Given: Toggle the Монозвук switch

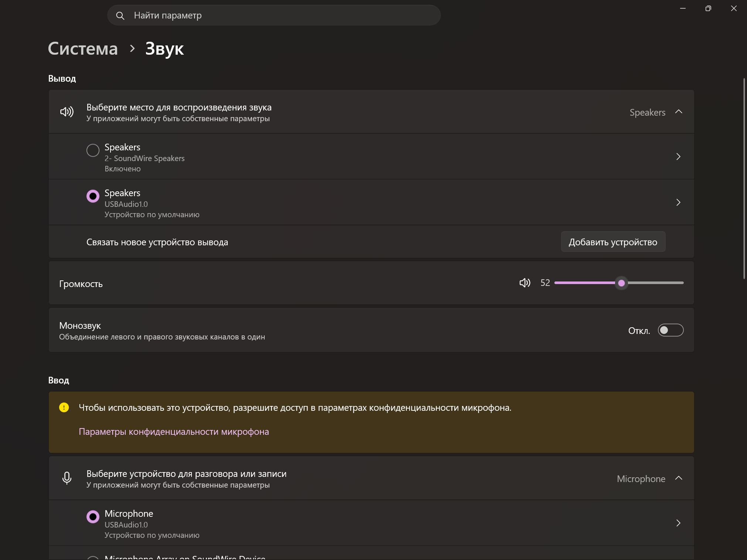Looking at the screenshot, I should click(670, 330).
